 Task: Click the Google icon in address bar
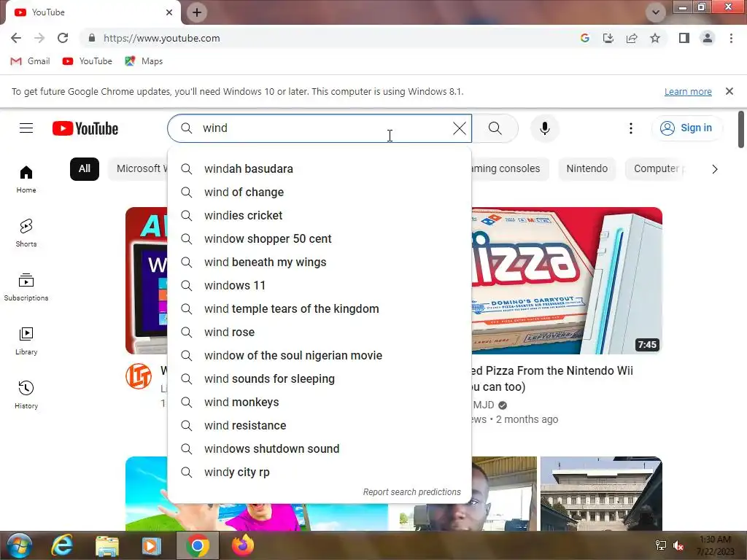[x=584, y=38]
